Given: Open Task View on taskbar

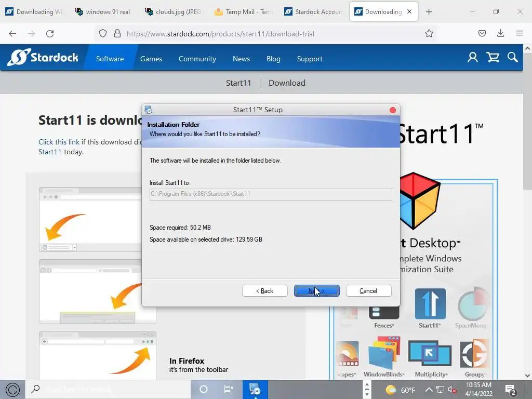Looking at the screenshot, I should tap(229, 390).
